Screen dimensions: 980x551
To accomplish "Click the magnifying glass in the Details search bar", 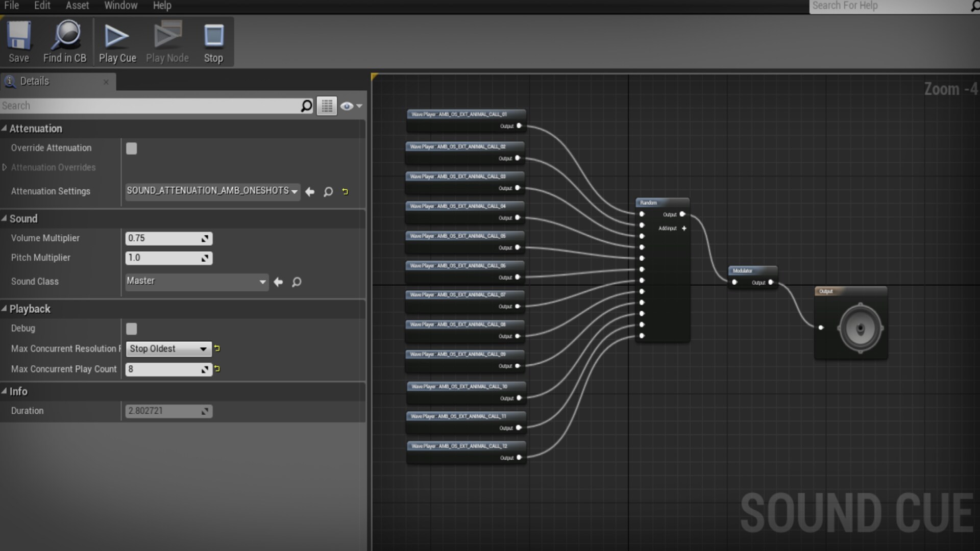I will tap(305, 106).
